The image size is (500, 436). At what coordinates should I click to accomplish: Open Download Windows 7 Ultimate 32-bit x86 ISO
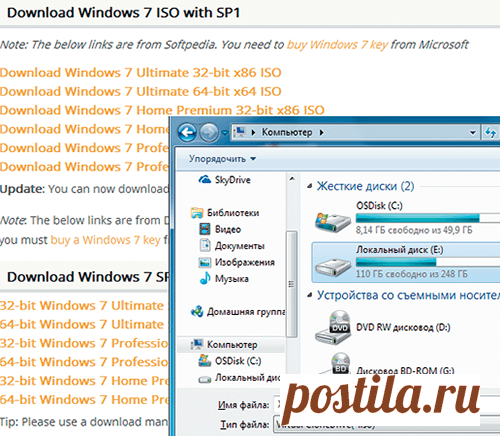click(141, 72)
